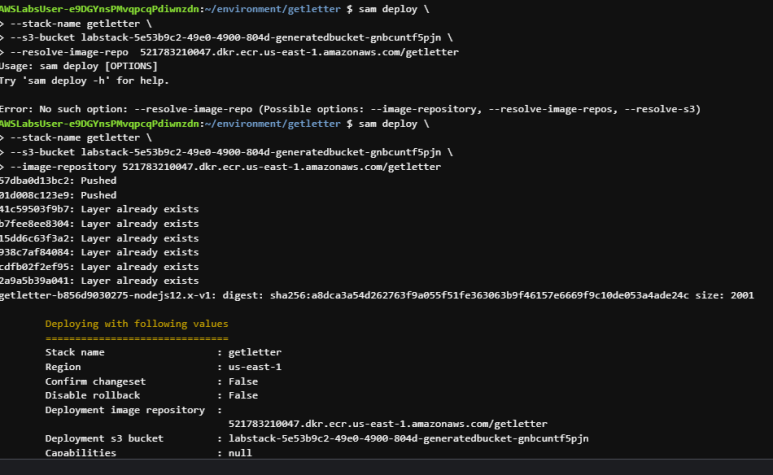
Task: Click the 'Confirm changeset' row label
Action: (95, 382)
